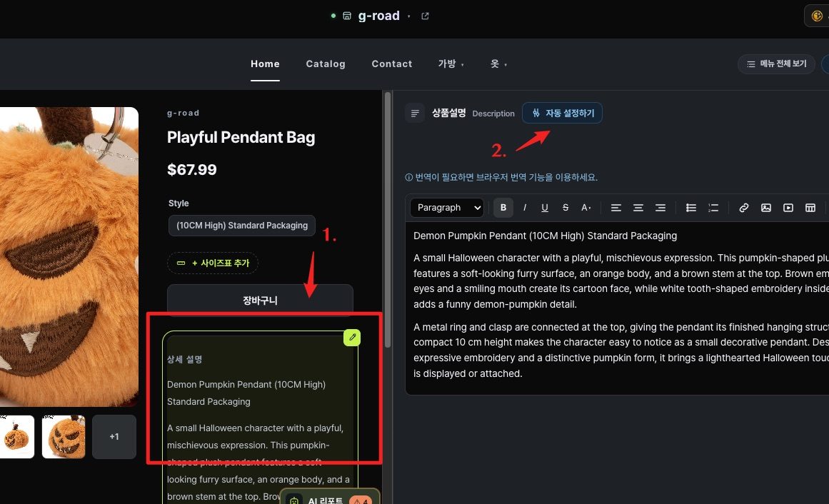Click the 사이즈표 추가 button
829x504 pixels.
point(213,263)
